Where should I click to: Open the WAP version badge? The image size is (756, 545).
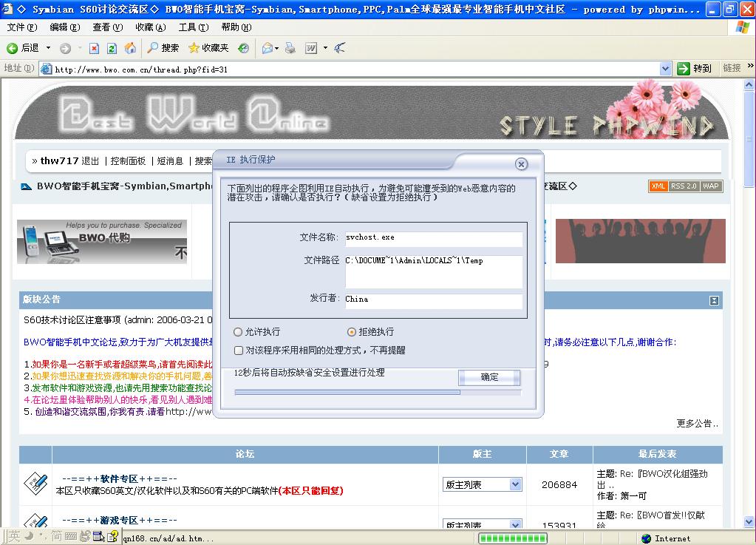click(x=711, y=186)
